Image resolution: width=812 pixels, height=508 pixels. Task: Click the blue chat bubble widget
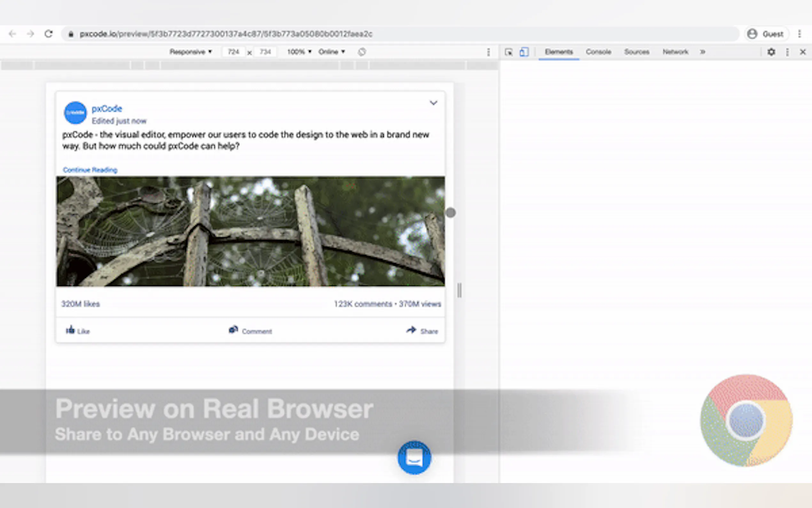tap(414, 457)
